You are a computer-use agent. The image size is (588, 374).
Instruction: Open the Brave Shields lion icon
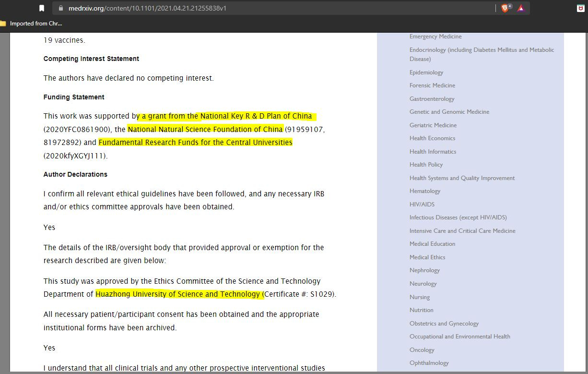click(x=505, y=8)
